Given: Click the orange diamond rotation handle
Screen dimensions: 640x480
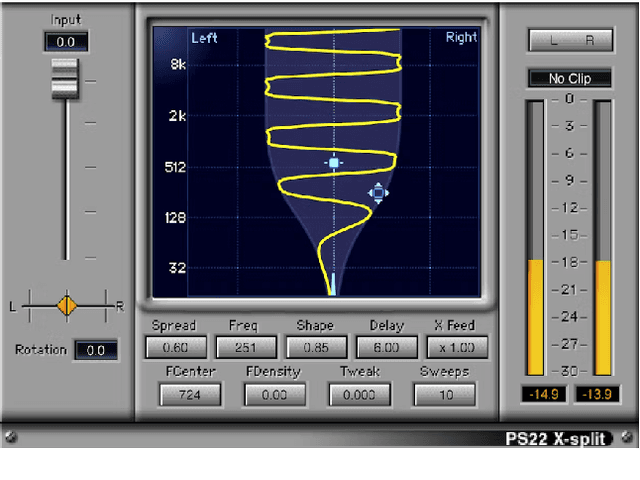Looking at the screenshot, I should click(x=66, y=303).
